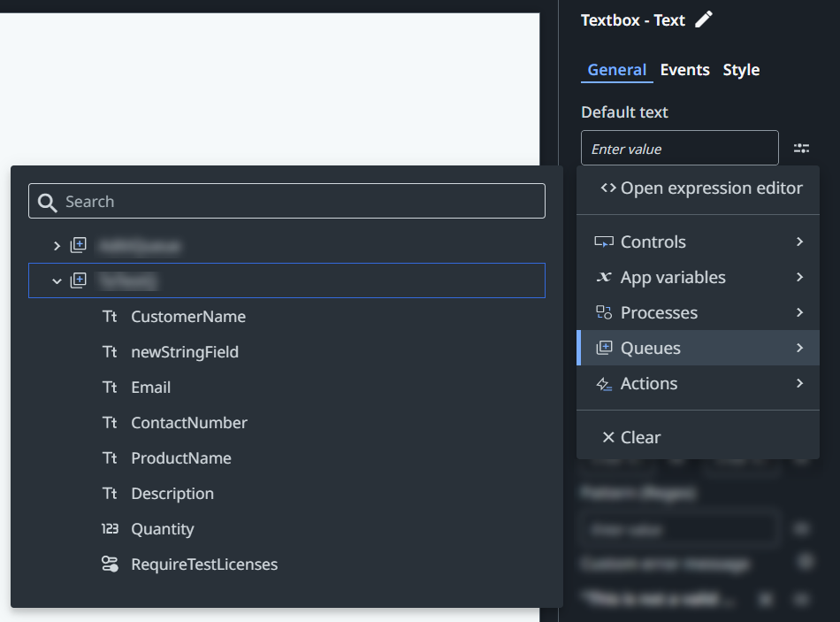Screen dimensions: 840x622
Task: Expand the collapsed first queue node
Action: 57,245
